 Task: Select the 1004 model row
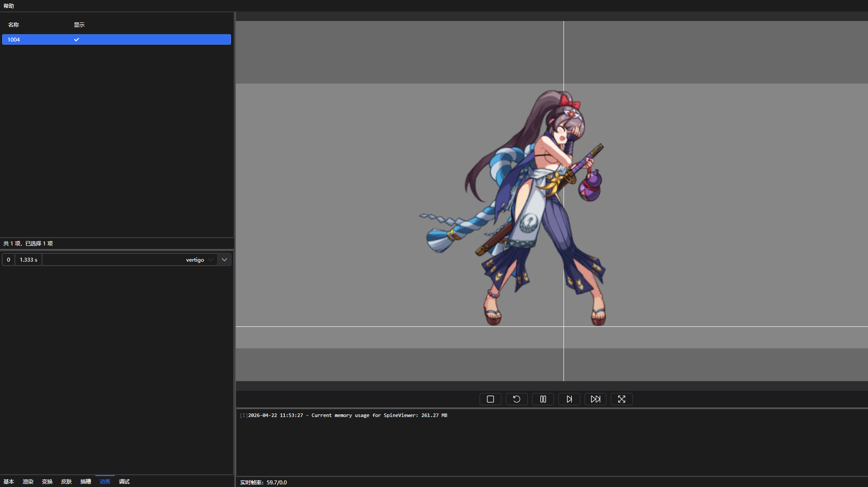[x=14, y=39]
